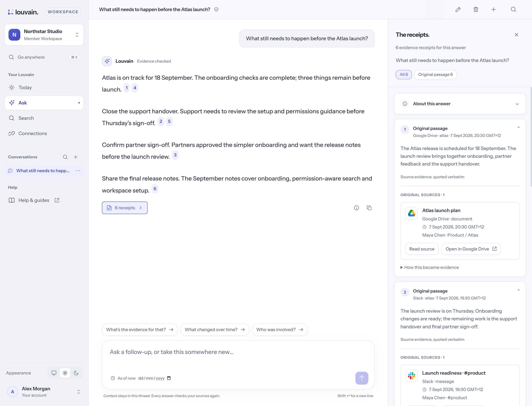
Task: Open the Ask section in sidebar
Action: click(x=44, y=103)
